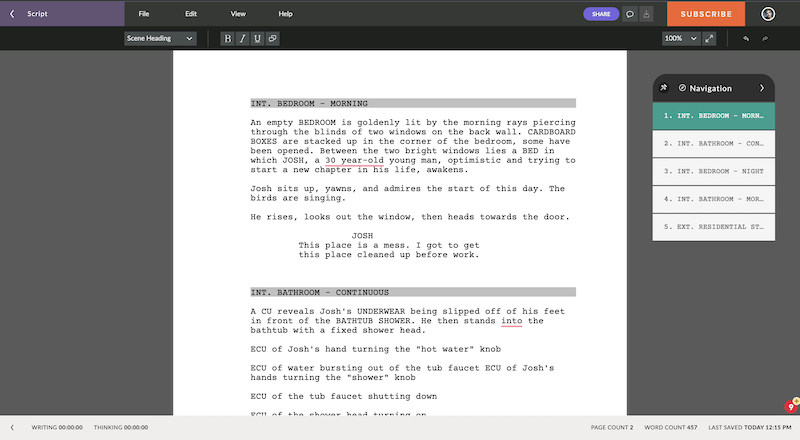Collapse the Navigation panel with its right chevron
The image size is (800, 440).
click(762, 88)
